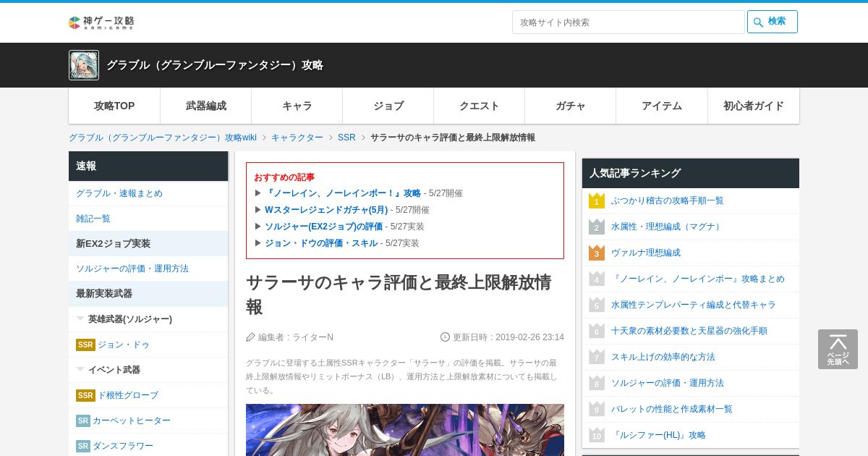868x456 pixels.
Task: Open the アイテム navigation tab
Action: 662,106
